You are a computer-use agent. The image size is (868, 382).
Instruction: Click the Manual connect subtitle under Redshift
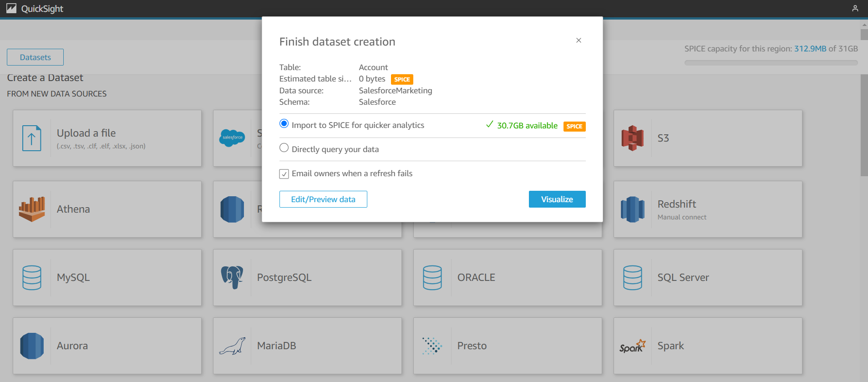[682, 217]
